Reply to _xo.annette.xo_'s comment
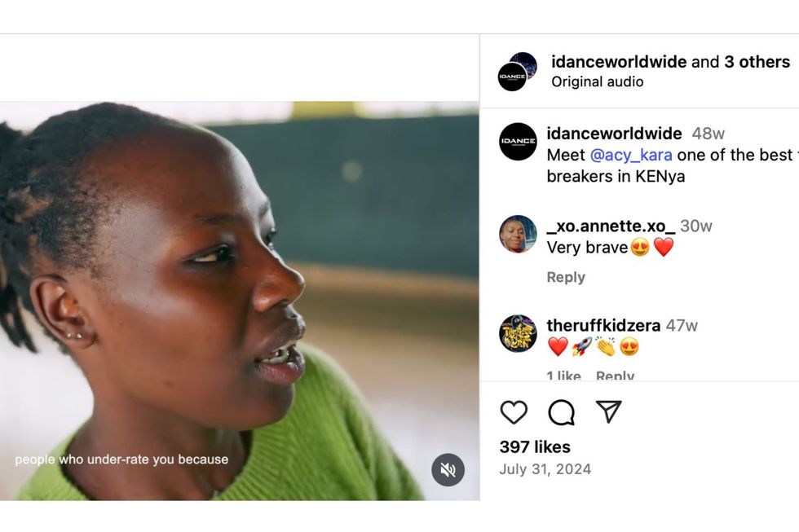 click(566, 277)
